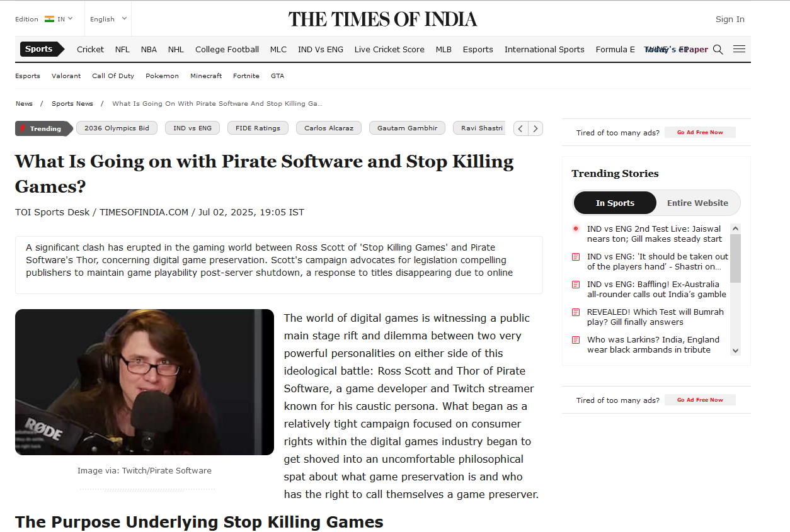
Task: Click Carlos Alcaraz trending tag
Action: pyautogui.click(x=329, y=128)
